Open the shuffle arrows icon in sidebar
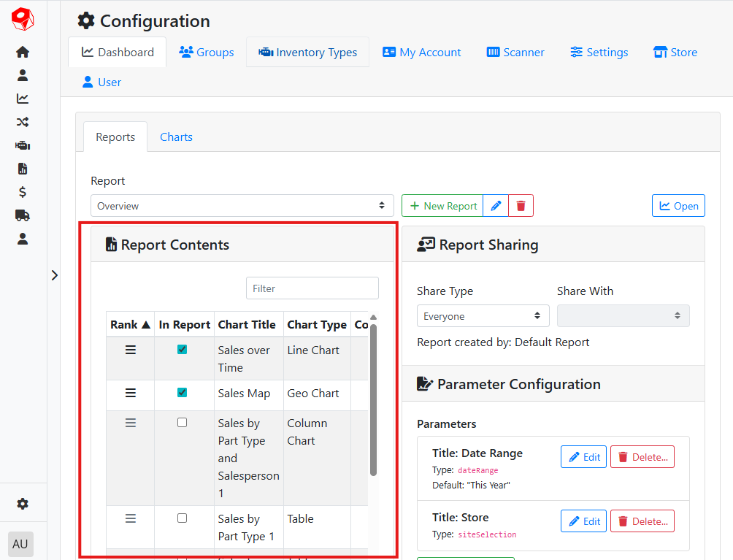 pos(23,122)
